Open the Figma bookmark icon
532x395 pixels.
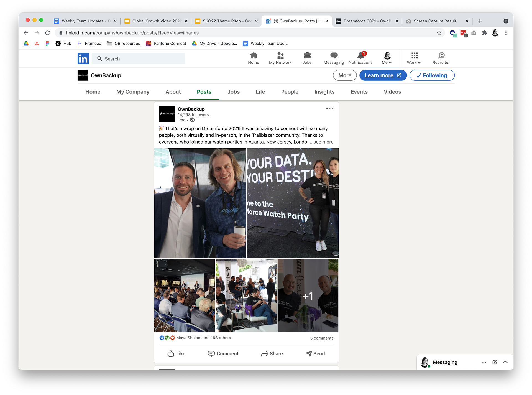pyautogui.click(x=47, y=44)
